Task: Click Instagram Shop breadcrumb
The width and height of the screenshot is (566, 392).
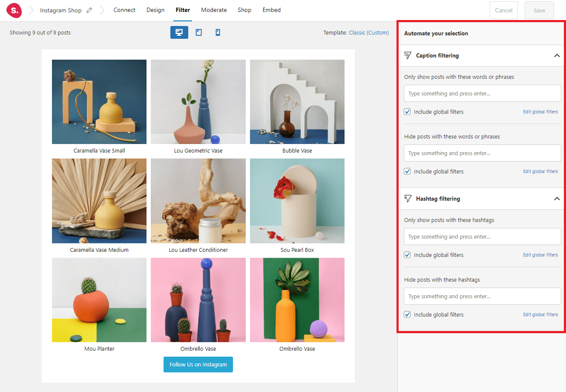Action: 61,10
